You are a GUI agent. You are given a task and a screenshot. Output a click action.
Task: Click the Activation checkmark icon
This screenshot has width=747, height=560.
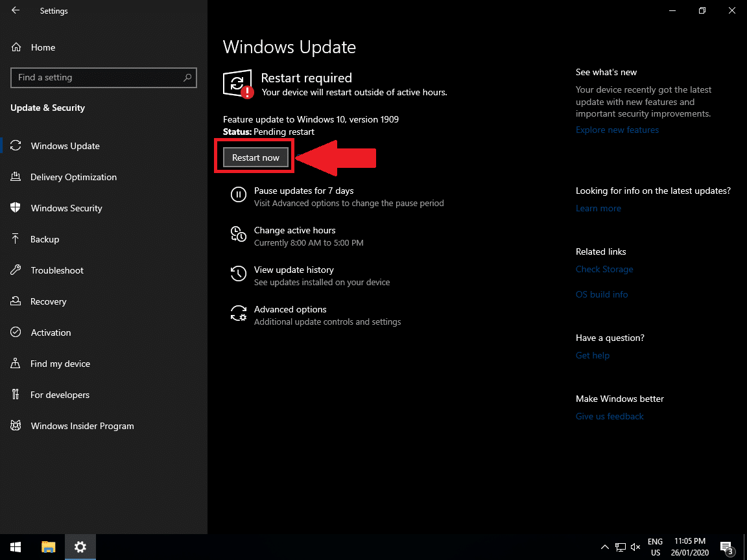tap(16, 332)
